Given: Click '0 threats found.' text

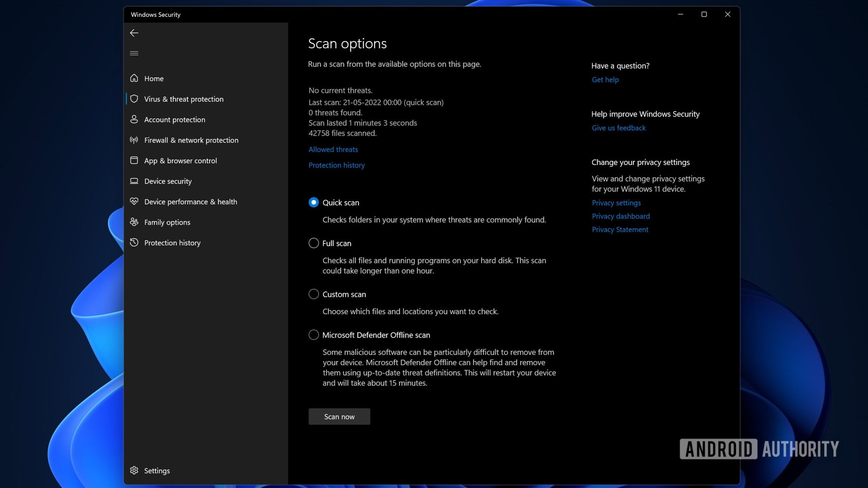Looking at the screenshot, I should point(335,113).
